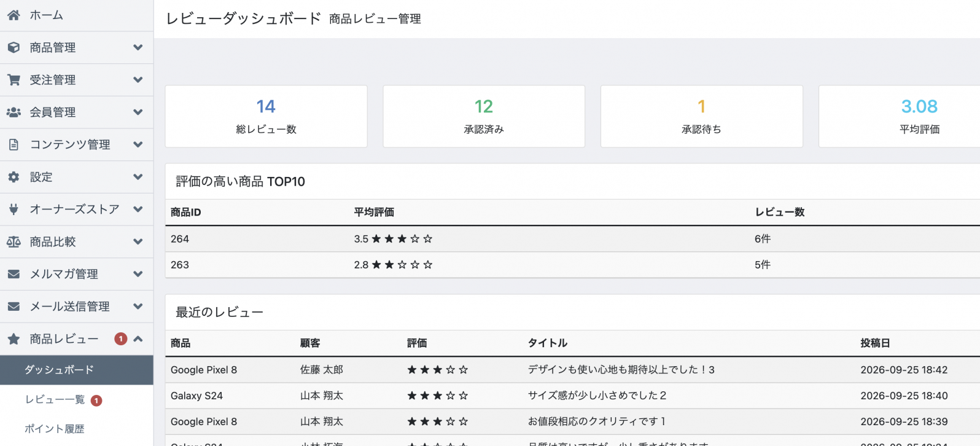This screenshot has height=446, width=980.
Task: Click the 承認済み card showing 12
Action: (x=484, y=116)
